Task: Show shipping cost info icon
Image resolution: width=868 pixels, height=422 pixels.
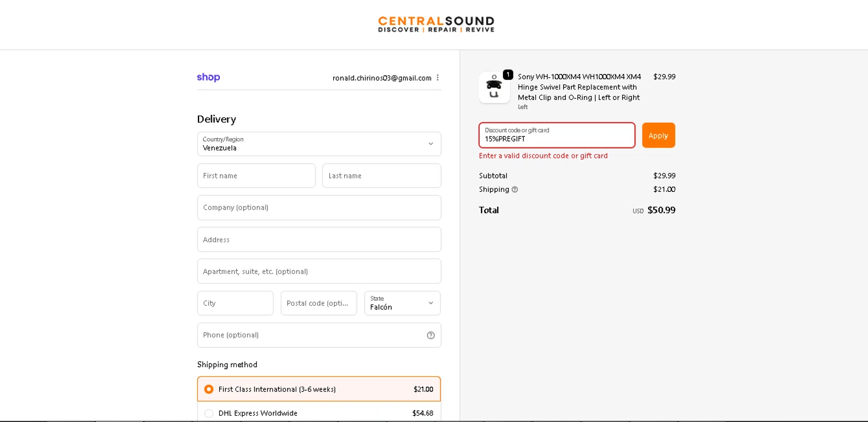Action: coord(515,190)
